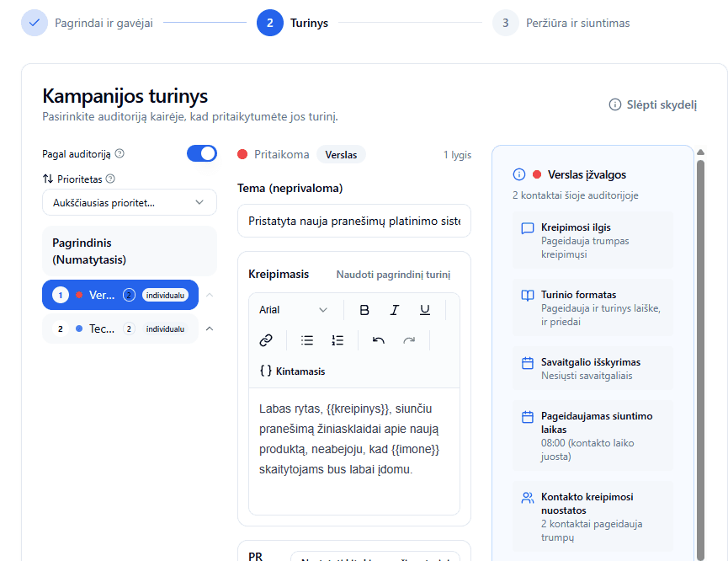Image resolution: width=728 pixels, height=561 pixels.
Task: Insert a numbered list
Action: [337, 340]
